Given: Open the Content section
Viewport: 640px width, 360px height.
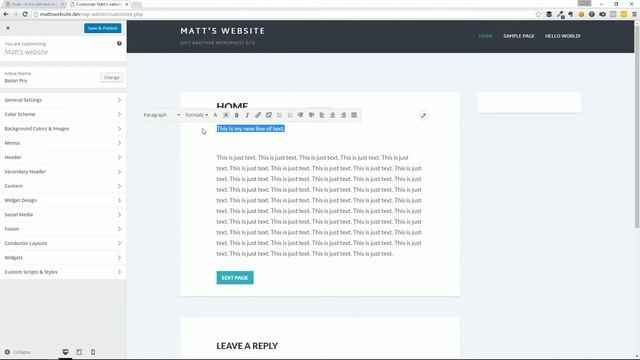Looking at the screenshot, I should point(63,186).
